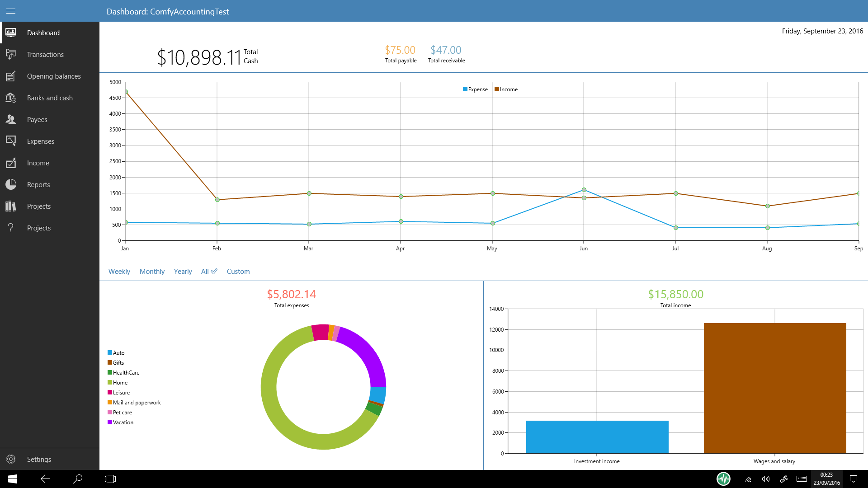This screenshot has width=868, height=488.
Task: Open the Custom date range option
Action: point(238,272)
